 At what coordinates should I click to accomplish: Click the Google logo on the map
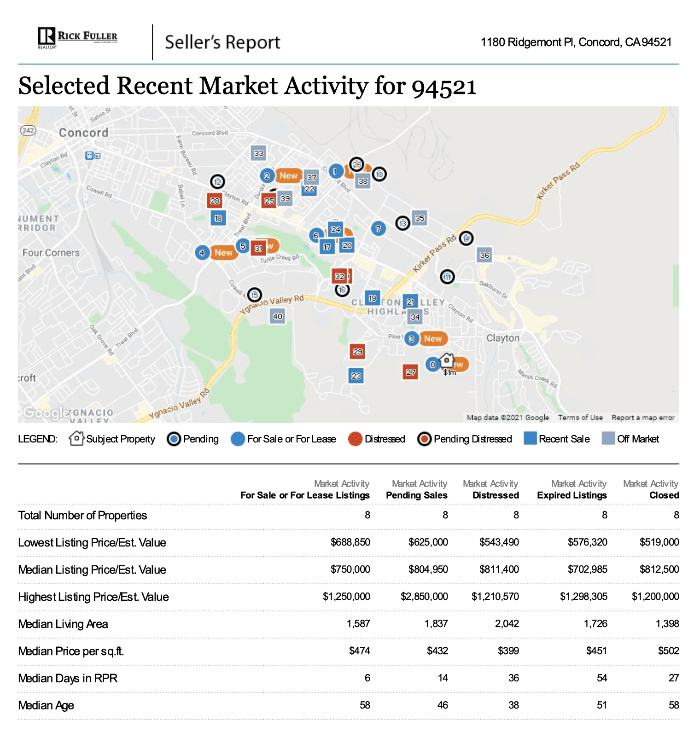(45, 413)
